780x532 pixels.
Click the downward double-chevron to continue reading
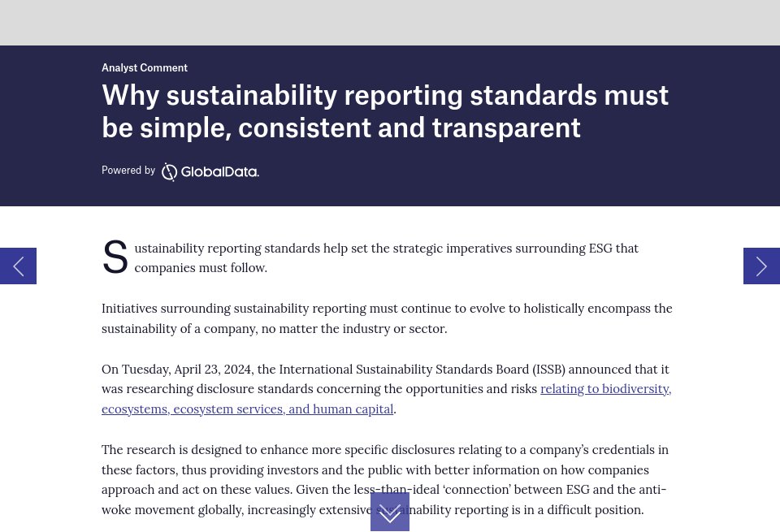click(390, 512)
